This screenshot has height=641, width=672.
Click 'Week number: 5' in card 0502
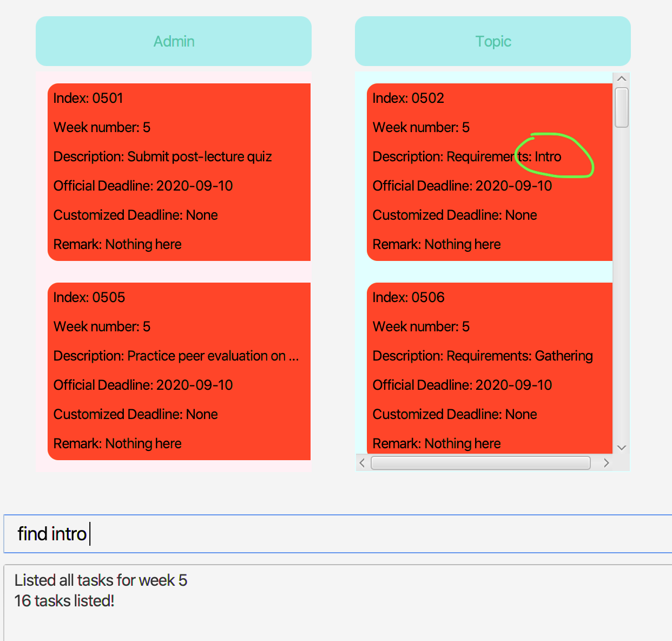(421, 127)
